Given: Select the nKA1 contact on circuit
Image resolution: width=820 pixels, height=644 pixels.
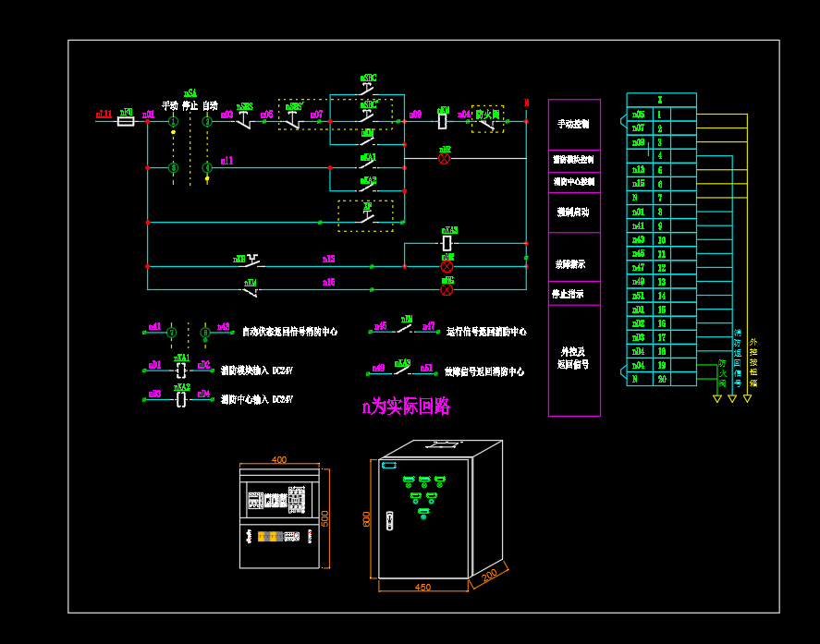Looking at the screenshot, I should tap(368, 164).
